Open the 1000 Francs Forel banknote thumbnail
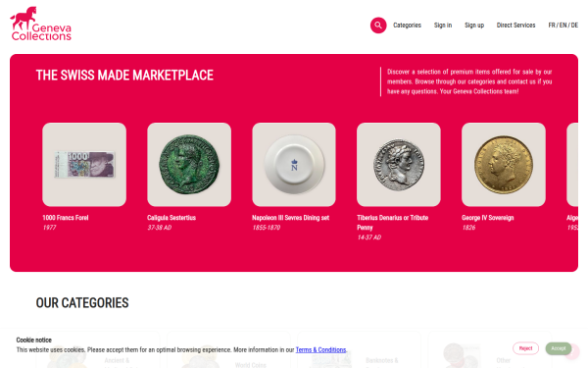 pos(84,165)
